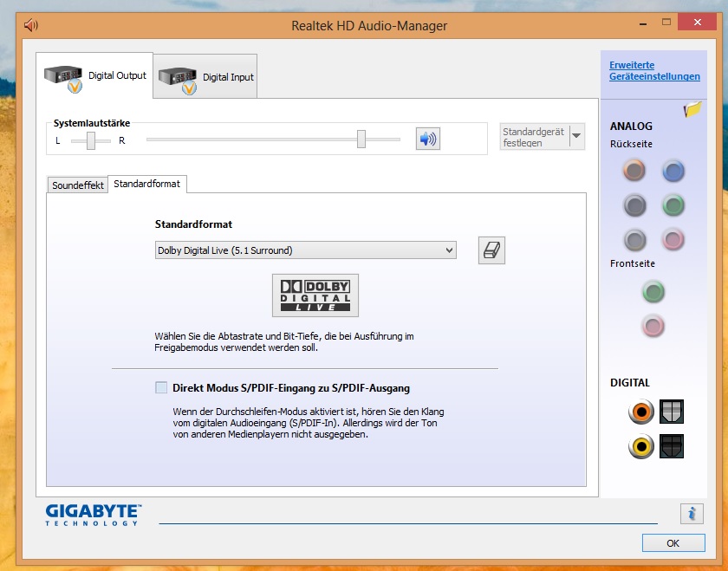Click the black rear jack, second row
728x571 pixels.
tap(634, 205)
